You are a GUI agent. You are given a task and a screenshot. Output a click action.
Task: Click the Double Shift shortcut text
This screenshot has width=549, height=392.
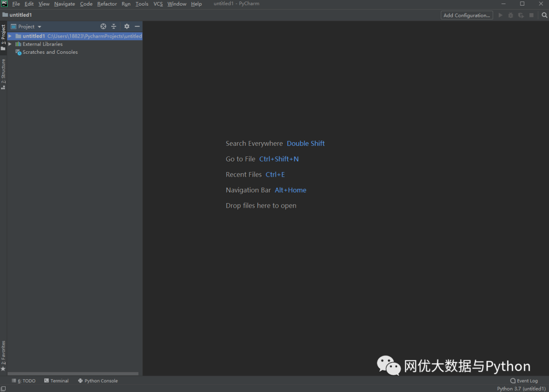(x=306, y=143)
